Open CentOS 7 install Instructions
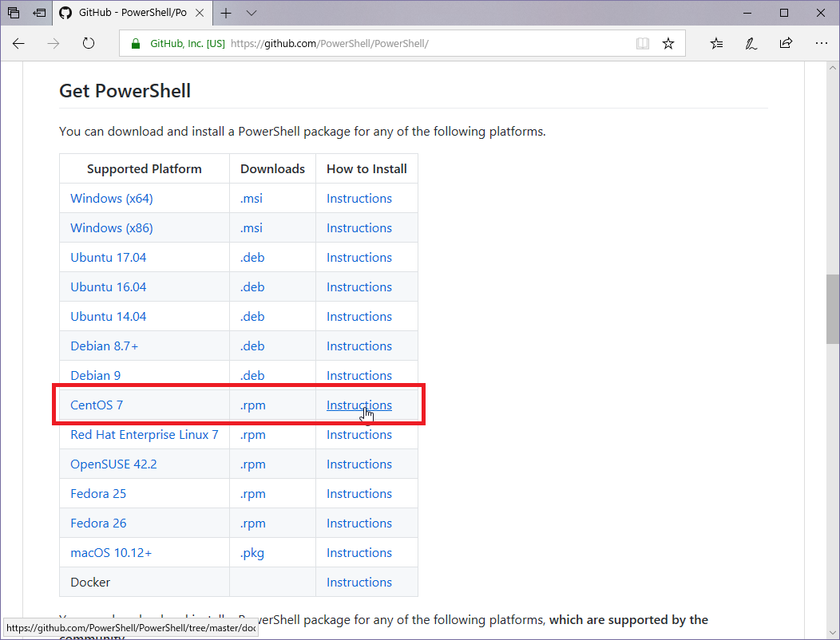Screen dimensions: 840x640 (x=359, y=405)
